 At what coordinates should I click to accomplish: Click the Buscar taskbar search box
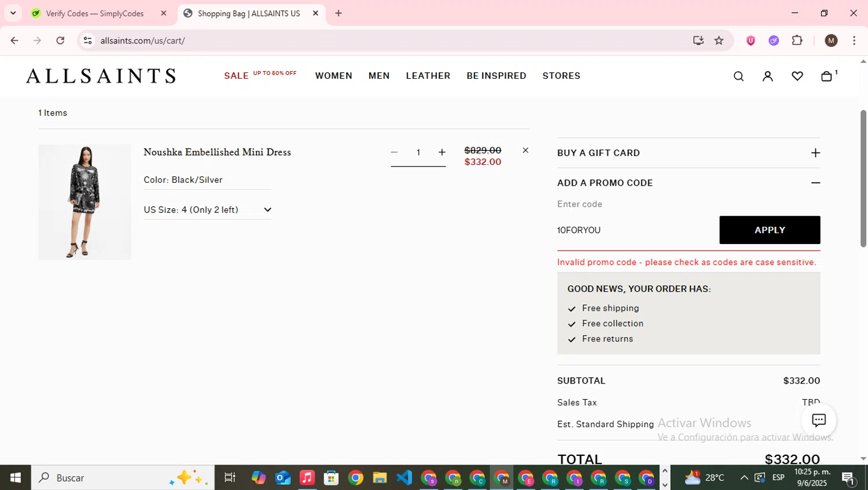[123, 477]
